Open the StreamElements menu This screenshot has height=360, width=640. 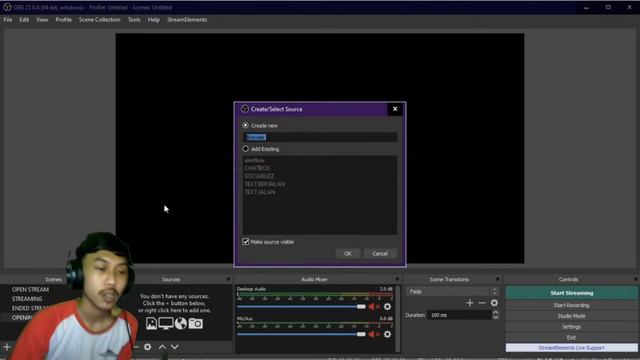pyautogui.click(x=187, y=20)
